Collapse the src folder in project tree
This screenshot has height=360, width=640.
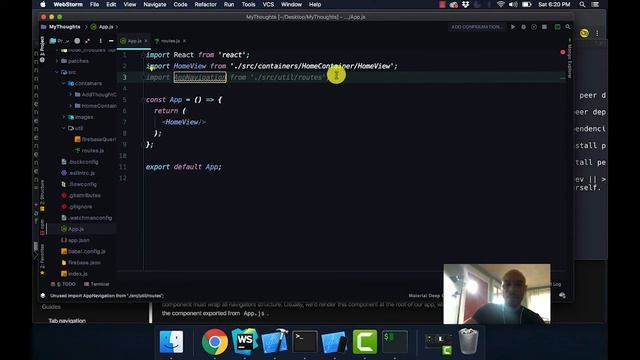(x=57, y=72)
